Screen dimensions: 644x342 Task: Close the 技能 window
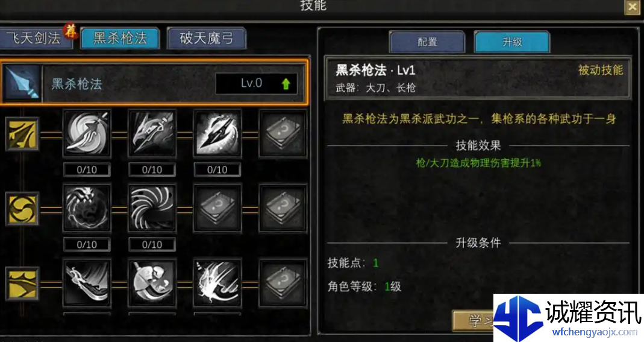click(x=632, y=7)
